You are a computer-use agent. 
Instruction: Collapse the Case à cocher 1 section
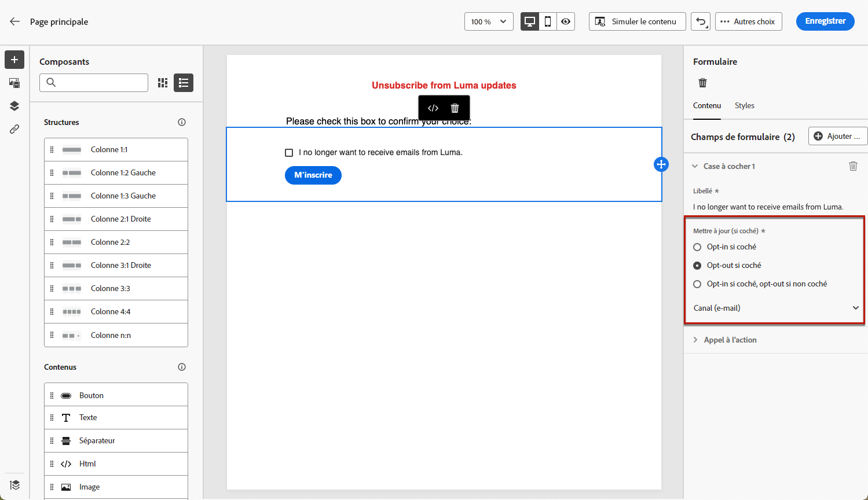695,166
